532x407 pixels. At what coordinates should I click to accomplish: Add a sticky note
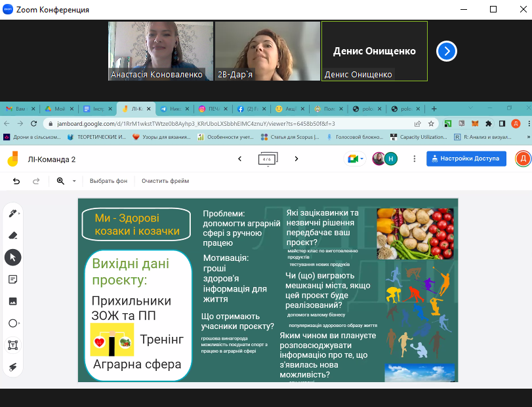(12, 279)
